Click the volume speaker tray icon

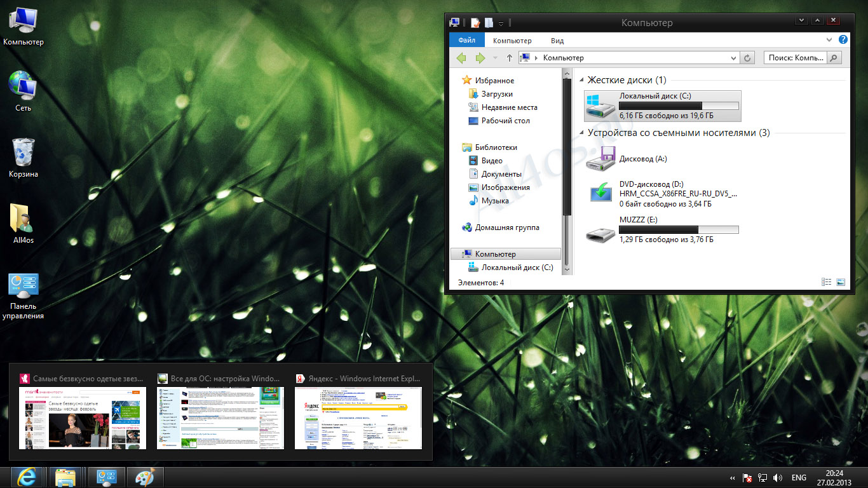pyautogui.click(x=778, y=478)
